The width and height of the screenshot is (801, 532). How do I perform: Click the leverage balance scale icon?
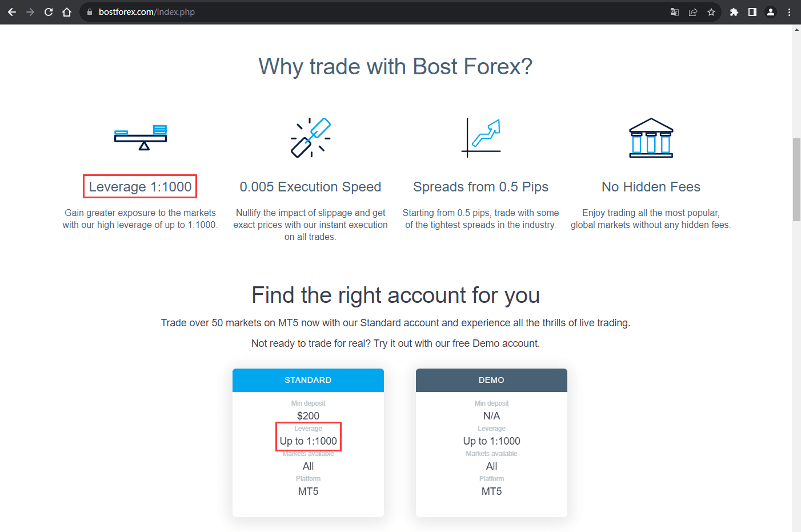(141, 138)
